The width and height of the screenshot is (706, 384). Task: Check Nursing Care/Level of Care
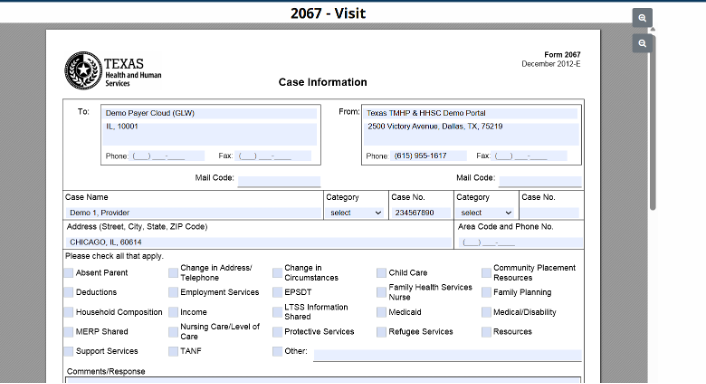(x=173, y=332)
